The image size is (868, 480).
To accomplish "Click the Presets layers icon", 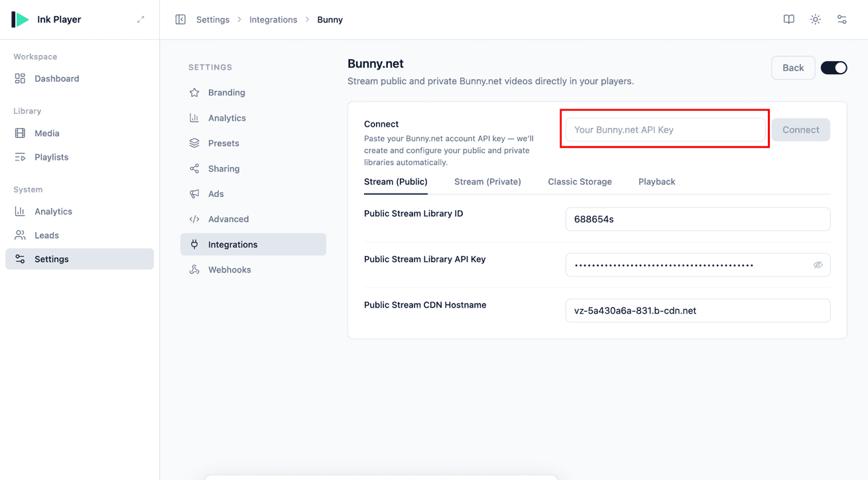I will pyautogui.click(x=194, y=143).
